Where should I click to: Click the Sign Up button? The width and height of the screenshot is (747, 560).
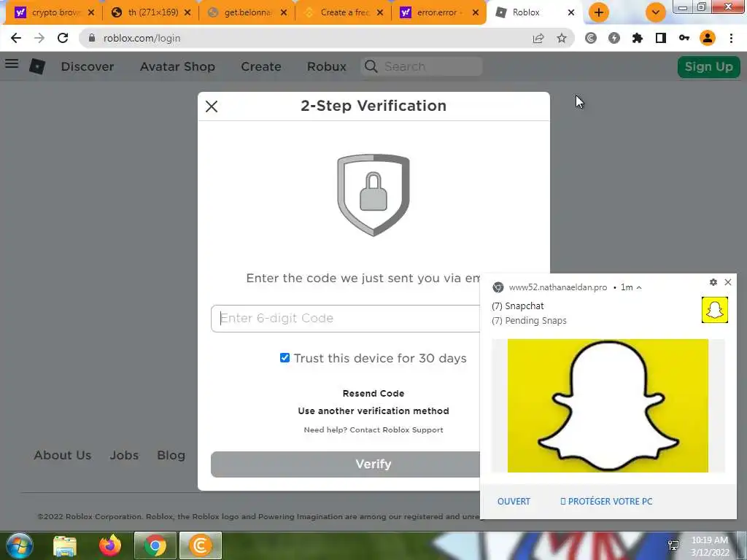click(708, 66)
